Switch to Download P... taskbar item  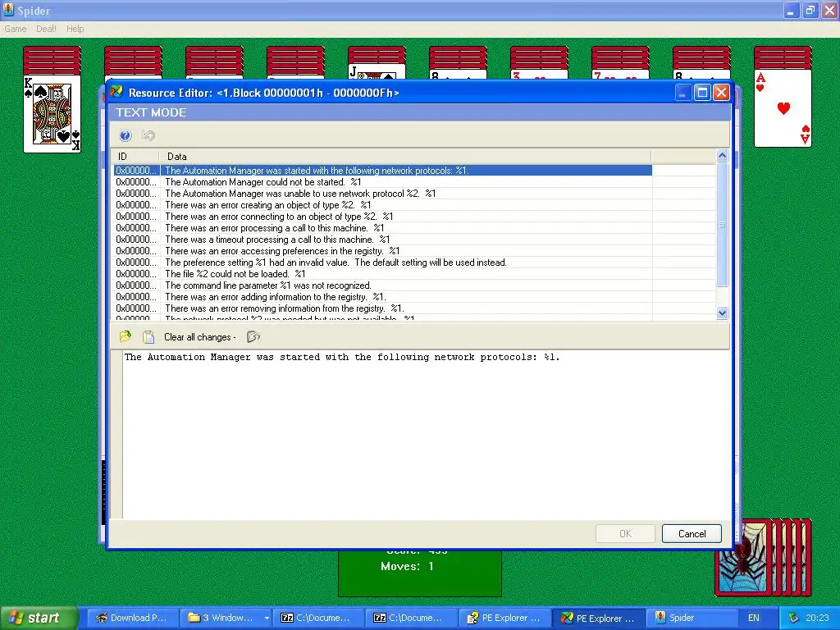pos(132,618)
